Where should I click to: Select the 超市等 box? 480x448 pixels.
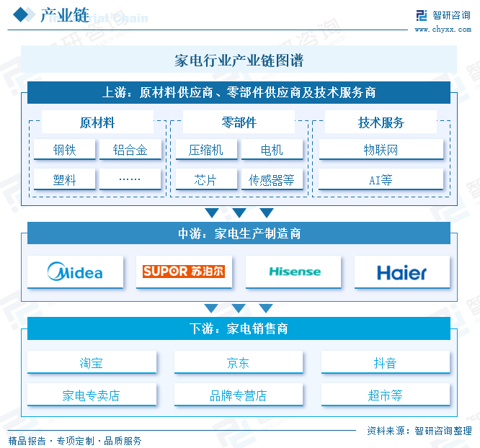tap(386, 395)
